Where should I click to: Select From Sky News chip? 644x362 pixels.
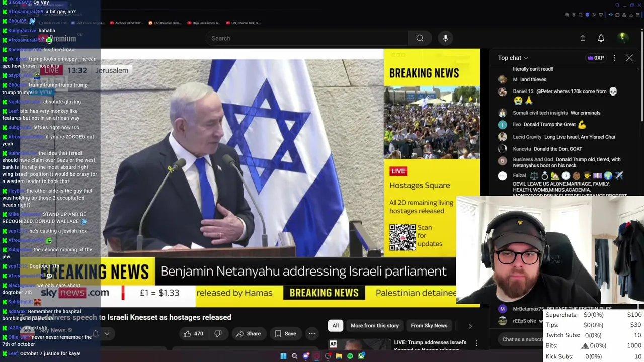(429, 326)
